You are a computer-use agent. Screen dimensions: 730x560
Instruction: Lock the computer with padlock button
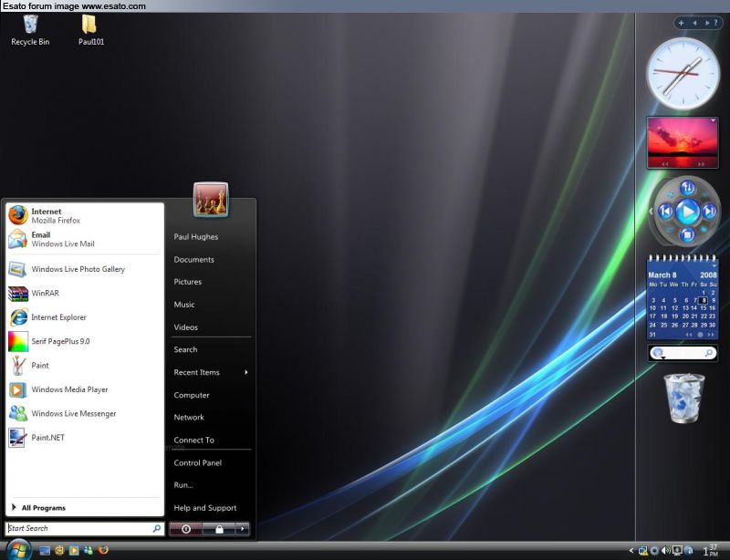pos(219,529)
